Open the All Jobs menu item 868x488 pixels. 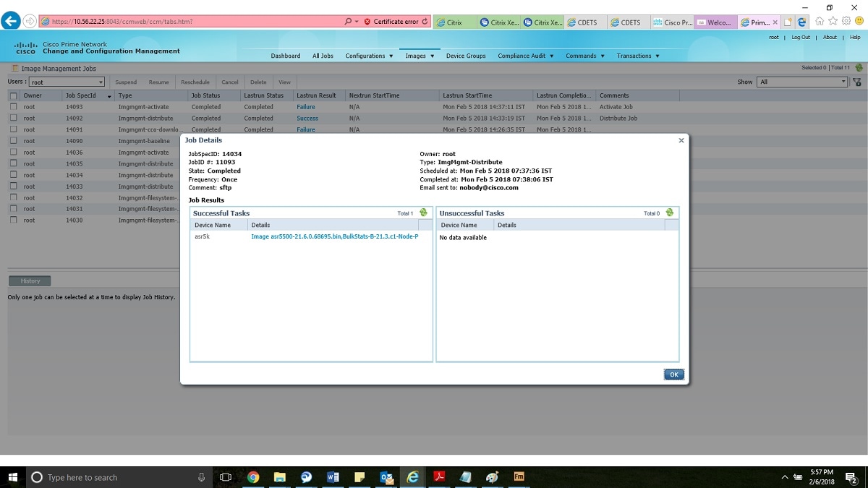tap(323, 56)
